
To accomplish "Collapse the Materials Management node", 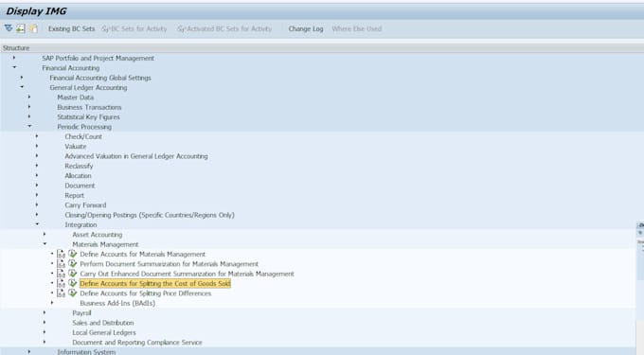I will click(45, 244).
